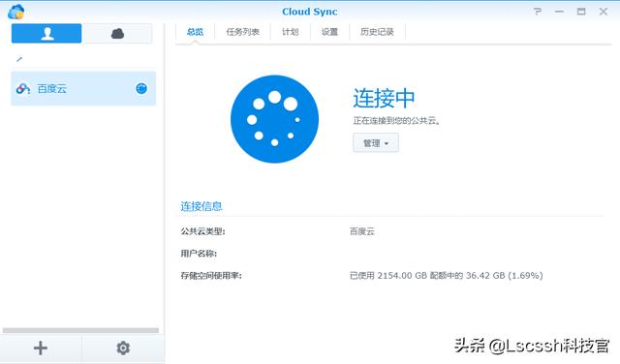Click the sidebar horizontal scrollbar

pos(80,330)
